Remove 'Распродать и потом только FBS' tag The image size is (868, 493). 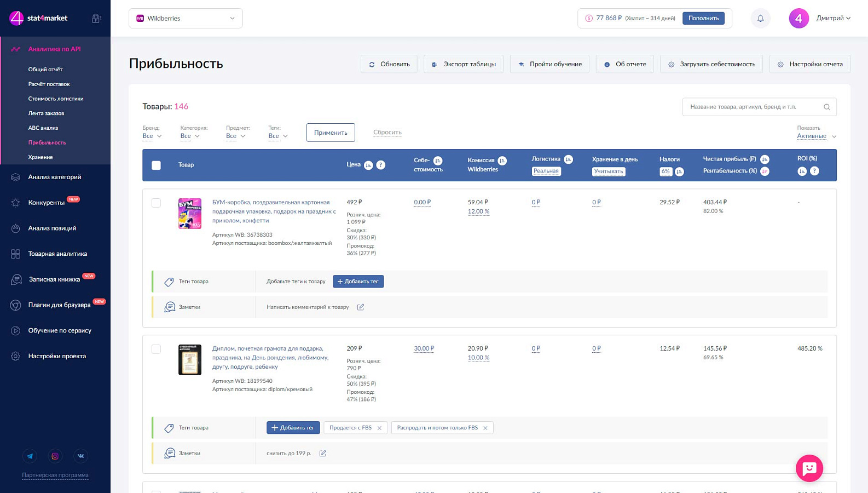coord(485,428)
